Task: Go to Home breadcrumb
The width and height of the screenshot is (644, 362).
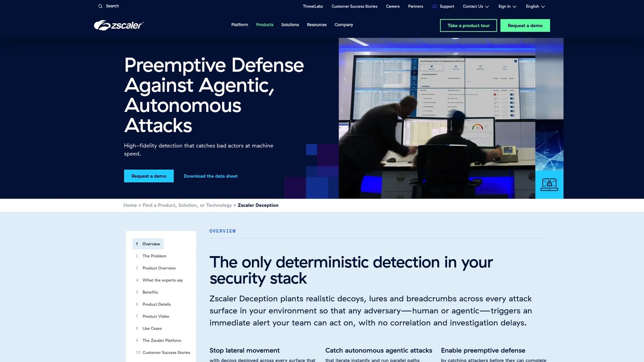Action: (130, 205)
